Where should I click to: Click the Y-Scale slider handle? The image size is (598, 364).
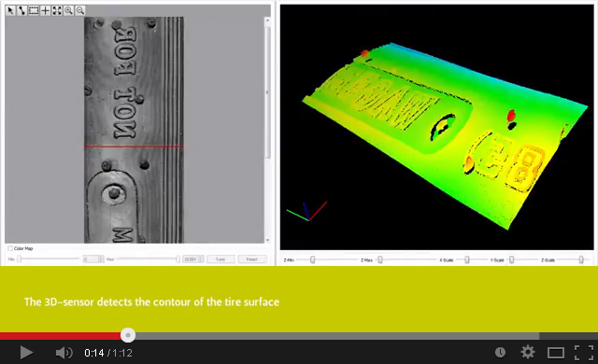click(x=512, y=259)
